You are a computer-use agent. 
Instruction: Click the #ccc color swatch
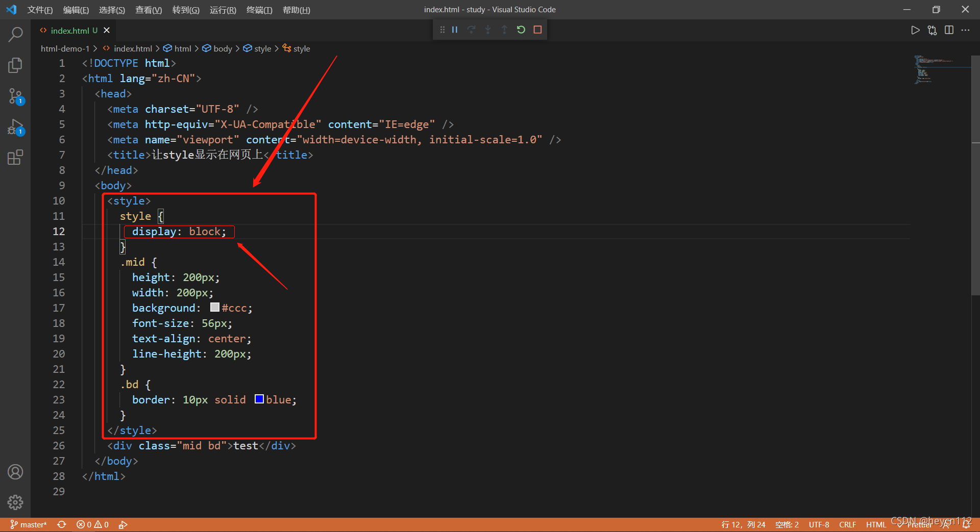point(215,307)
